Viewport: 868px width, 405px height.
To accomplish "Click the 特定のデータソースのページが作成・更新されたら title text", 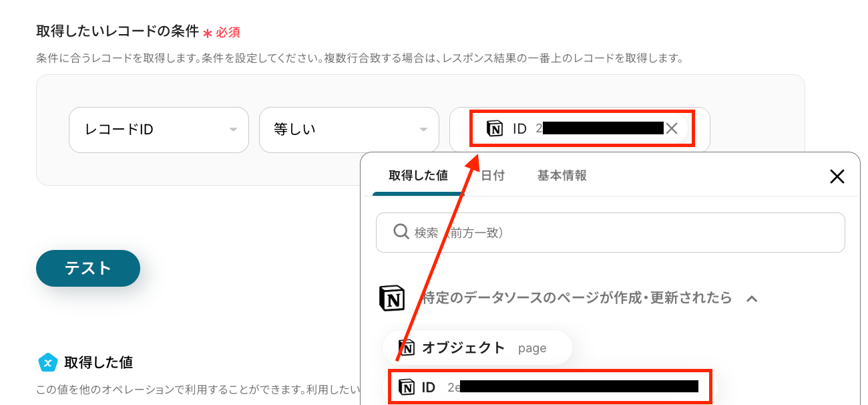I will point(577,298).
